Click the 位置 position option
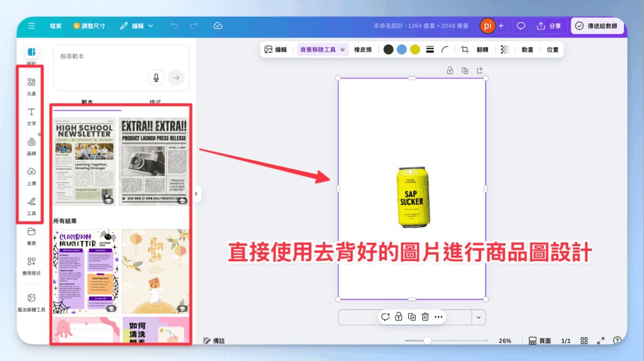The height and width of the screenshot is (361, 644). click(x=552, y=50)
